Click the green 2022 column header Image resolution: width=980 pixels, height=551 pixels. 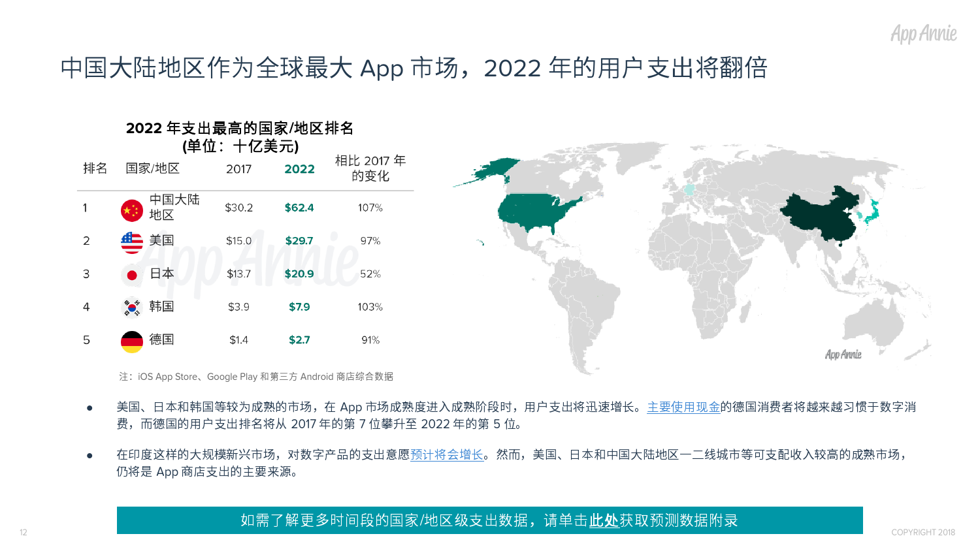click(x=300, y=169)
